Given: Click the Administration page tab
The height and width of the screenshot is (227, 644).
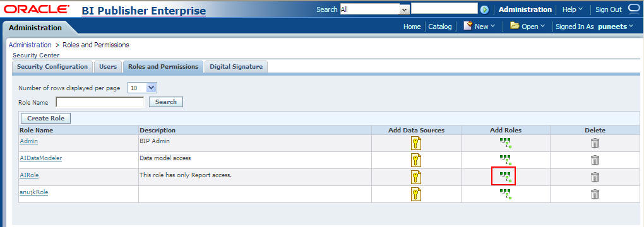Looking at the screenshot, I should point(35,28).
